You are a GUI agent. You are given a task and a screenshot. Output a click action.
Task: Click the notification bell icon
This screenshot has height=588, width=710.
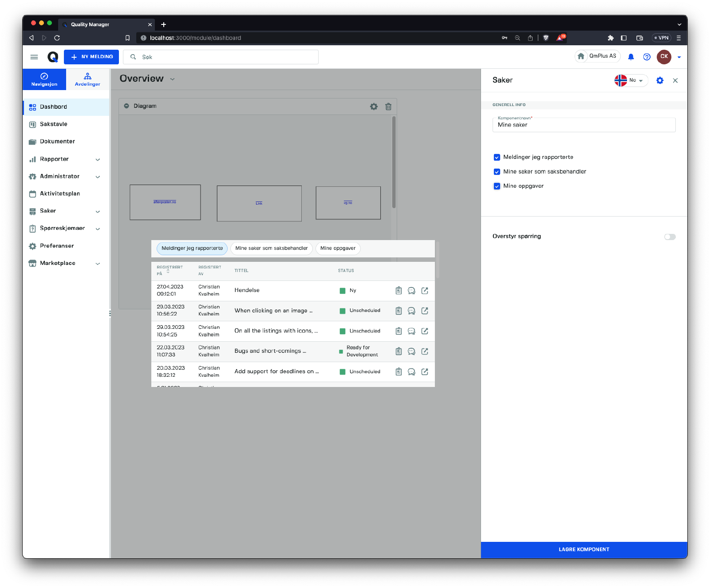coord(631,57)
